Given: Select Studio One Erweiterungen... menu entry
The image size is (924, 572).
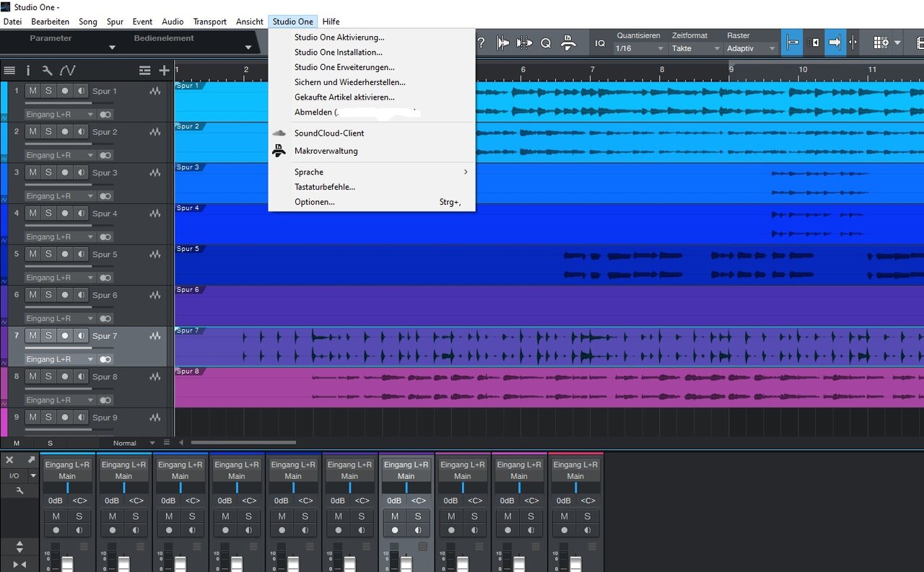Looking at the screenshot, I should pos(344,67).
